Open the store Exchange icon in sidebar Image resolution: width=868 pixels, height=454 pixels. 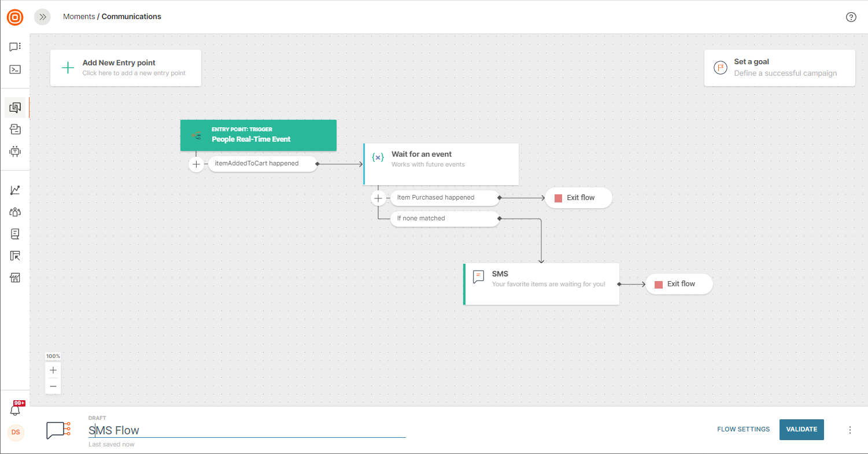(15, 278)
